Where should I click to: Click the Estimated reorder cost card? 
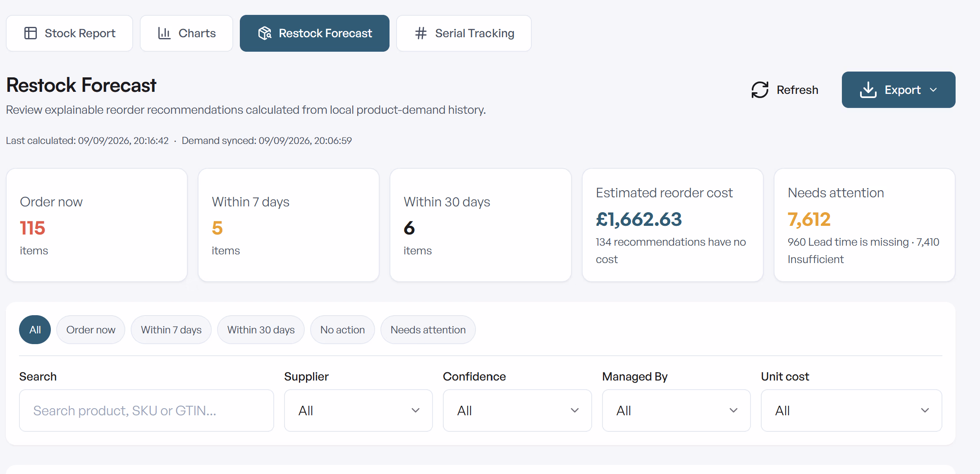pyautogui.click(x=672, y=225)
